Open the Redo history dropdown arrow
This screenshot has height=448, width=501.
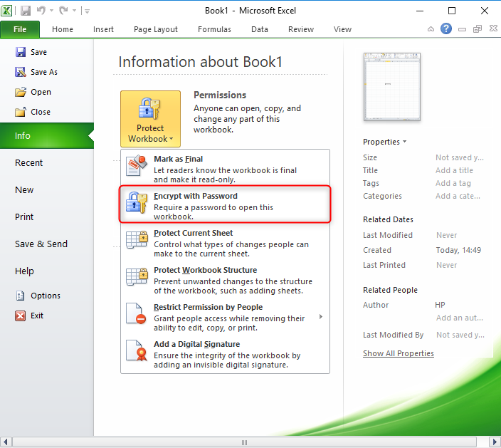pos(74,11)
